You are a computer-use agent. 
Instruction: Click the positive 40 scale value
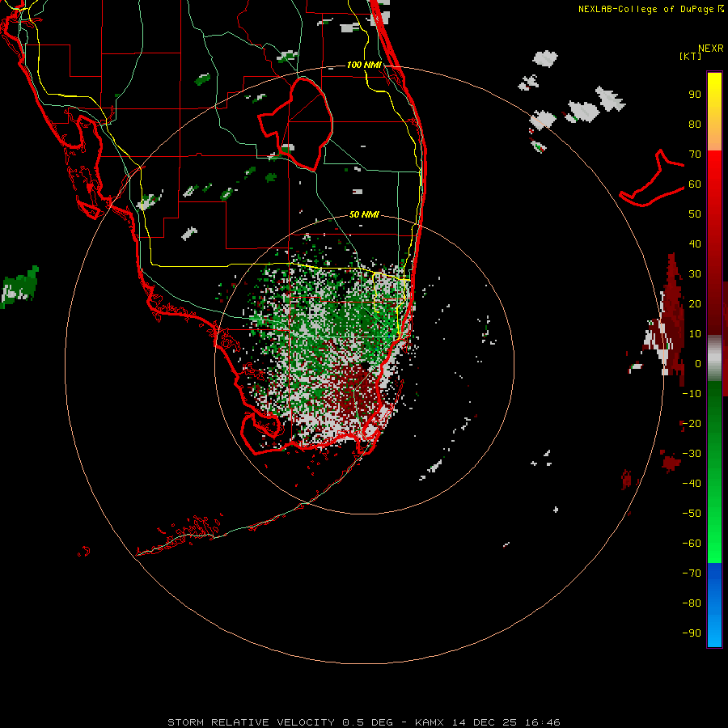point(695,243)
